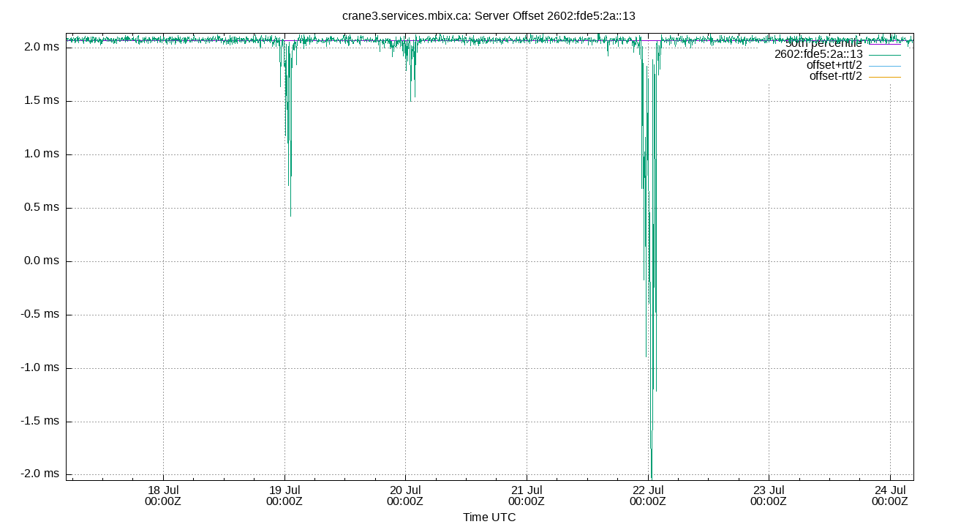Click the '0.0 ms' y-axis label
This screenshot has height=527, width=980.
point(42,261)
